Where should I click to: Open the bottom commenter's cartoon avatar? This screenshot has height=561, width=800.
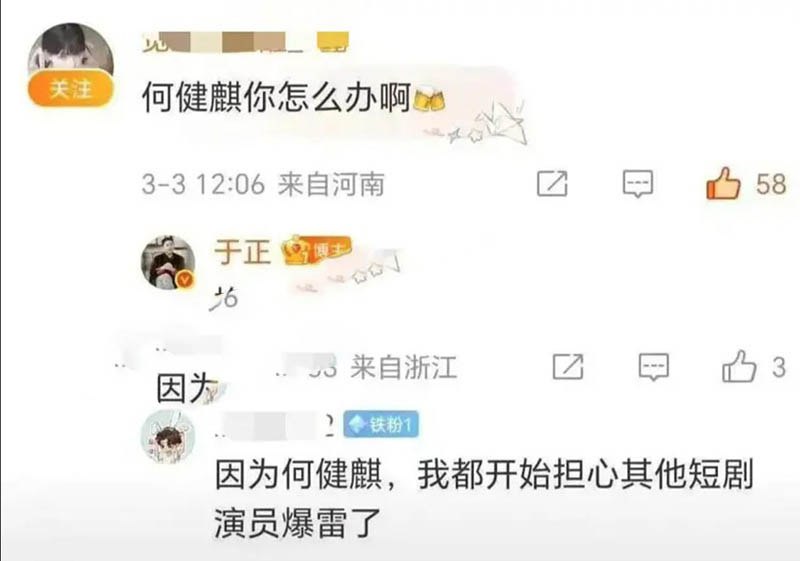point(168,437)
